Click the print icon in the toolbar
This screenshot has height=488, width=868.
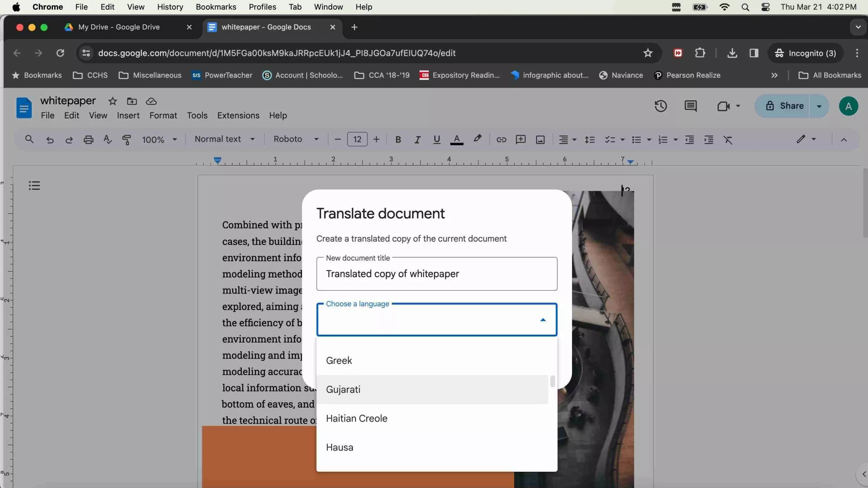[x=88, y=139]
